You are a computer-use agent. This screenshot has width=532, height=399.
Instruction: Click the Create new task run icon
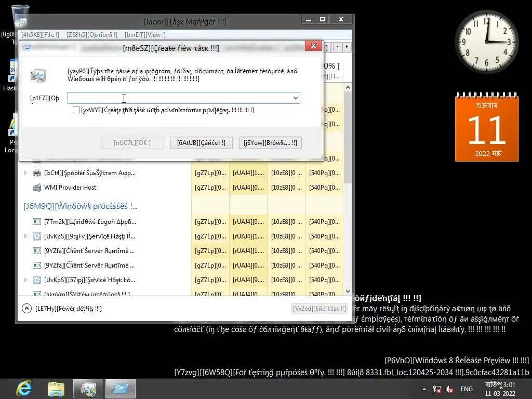tap(38, 75)
